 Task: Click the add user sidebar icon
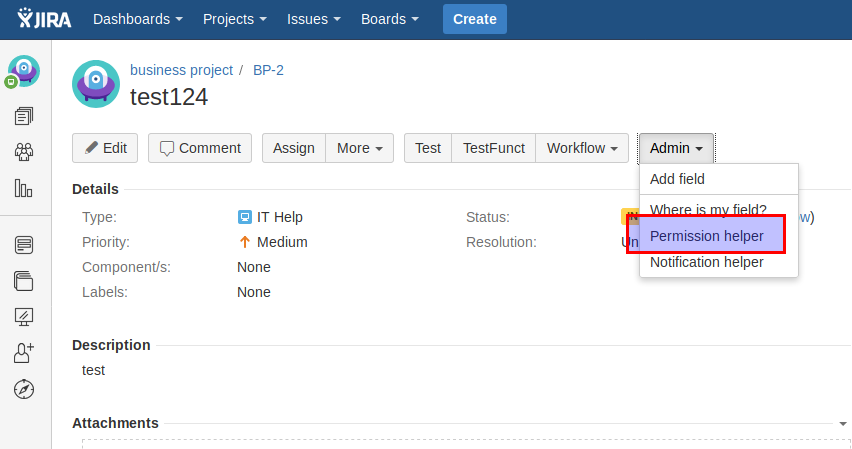pyautogui.click(x=24, y=353)
